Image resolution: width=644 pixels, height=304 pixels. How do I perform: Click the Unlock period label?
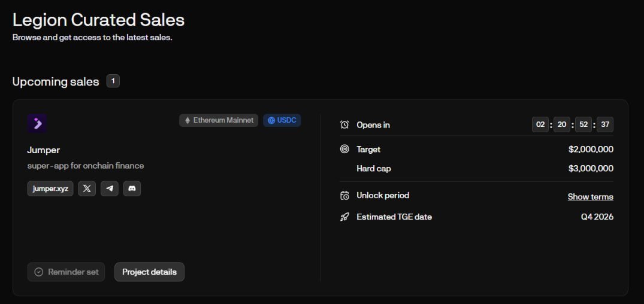(383, 196)
